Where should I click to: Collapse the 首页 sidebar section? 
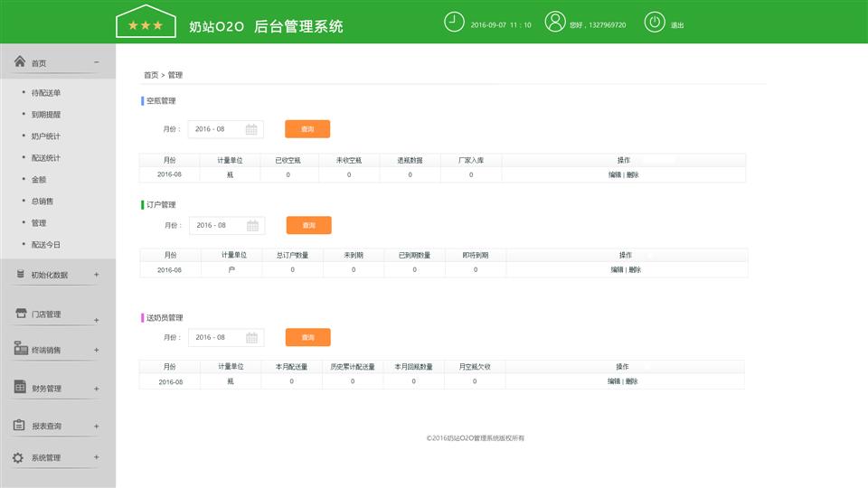pos(97,62)
